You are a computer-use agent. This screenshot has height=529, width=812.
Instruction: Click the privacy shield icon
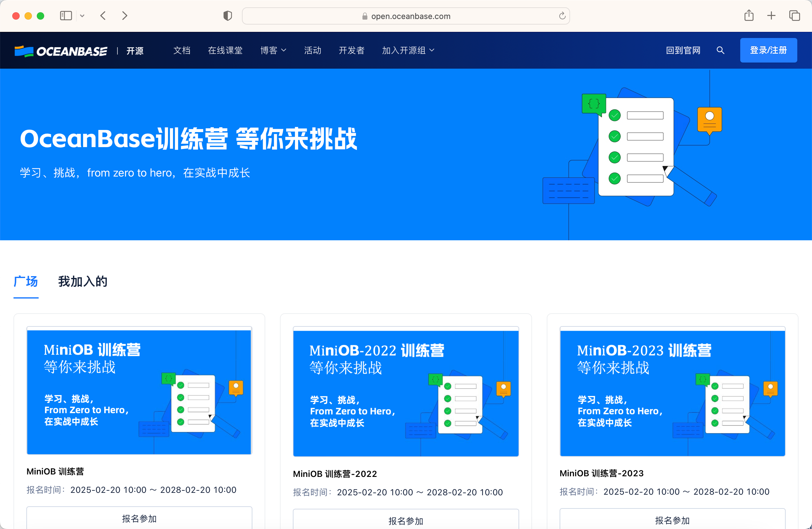tap(228, 16)
